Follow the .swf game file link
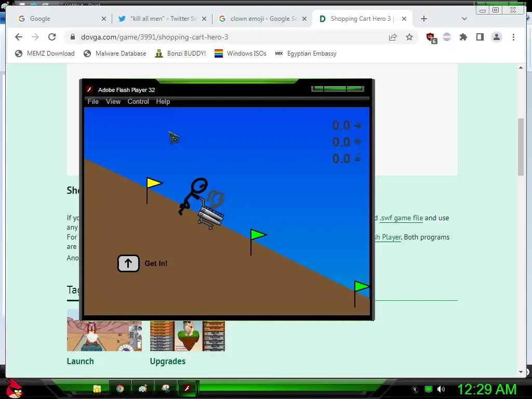 coord(401,218)
